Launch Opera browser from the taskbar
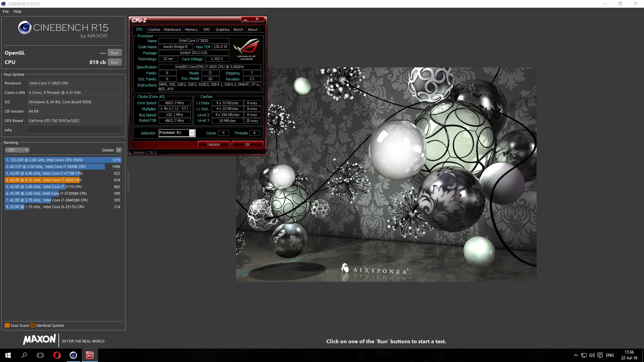644x362 pixels. (x=57, y=355)
